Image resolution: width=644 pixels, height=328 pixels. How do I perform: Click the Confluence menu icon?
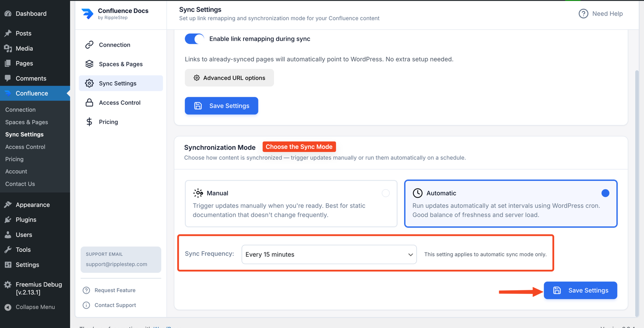(8, 93)
